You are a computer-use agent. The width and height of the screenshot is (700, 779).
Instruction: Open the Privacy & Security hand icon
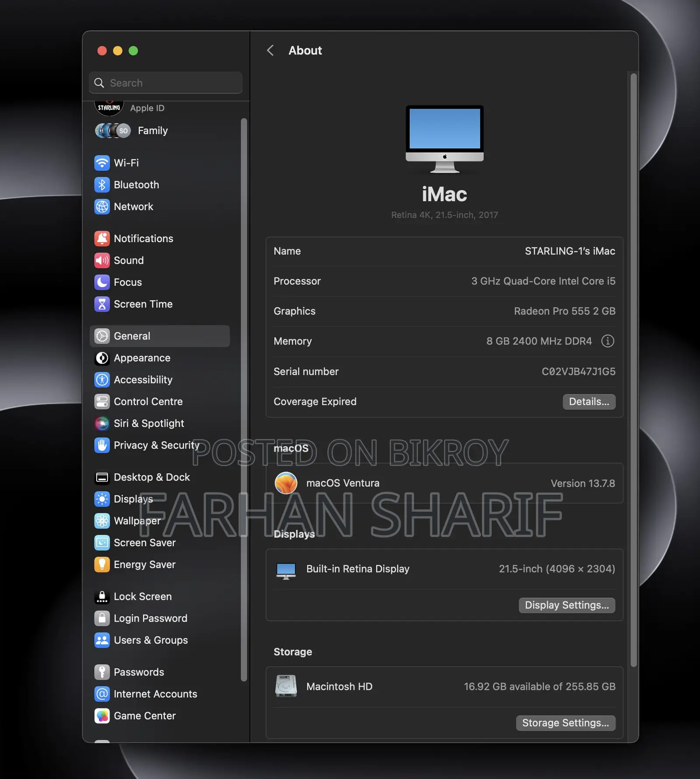pos(102,446)
